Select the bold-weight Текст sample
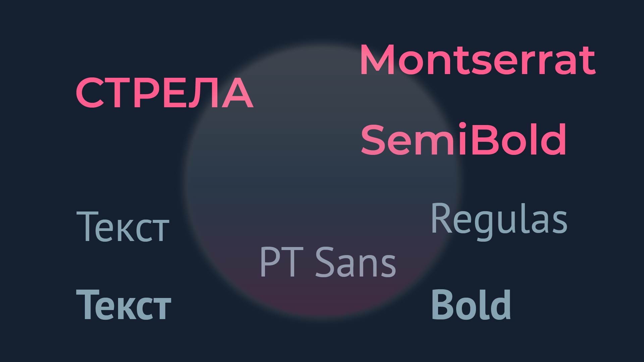 coord(123,304)
